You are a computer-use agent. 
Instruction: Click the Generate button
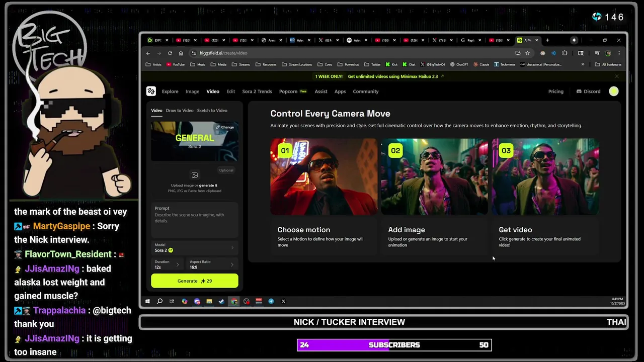tap(195, 281)
